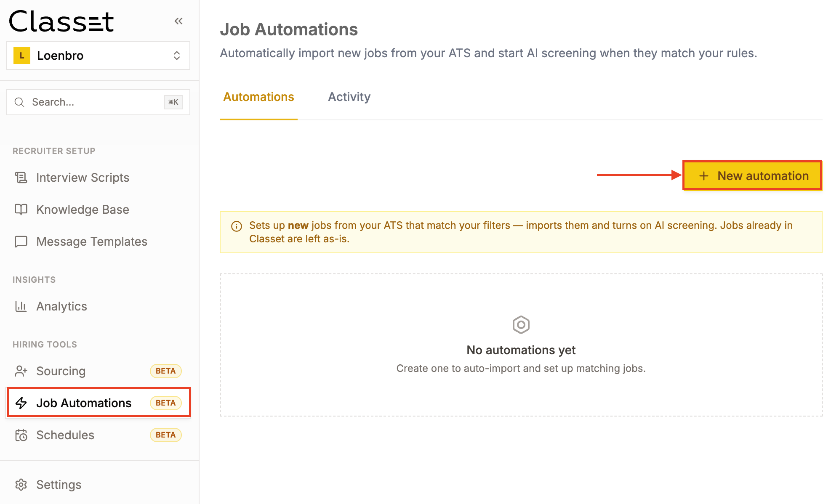Open Sourcing tool
This screenshot has height=504, width=831.
point(98,371)
